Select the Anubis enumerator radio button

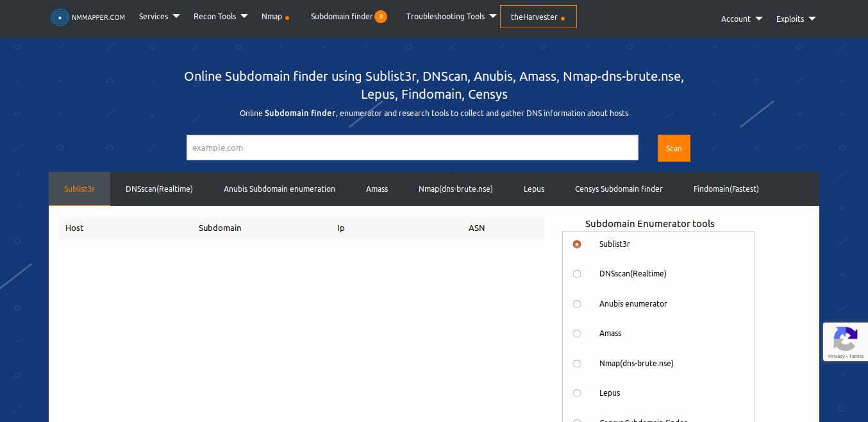(x=577, y=304)
